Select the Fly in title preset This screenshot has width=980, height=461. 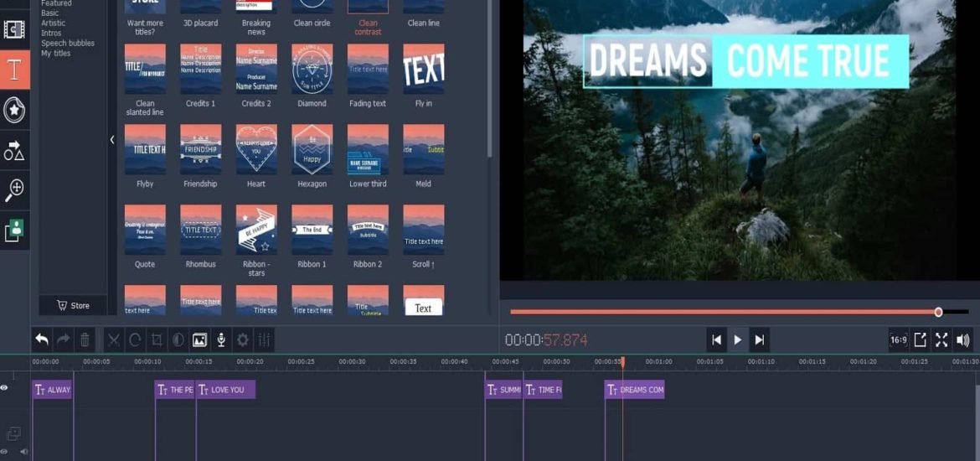tap(424, 69)
